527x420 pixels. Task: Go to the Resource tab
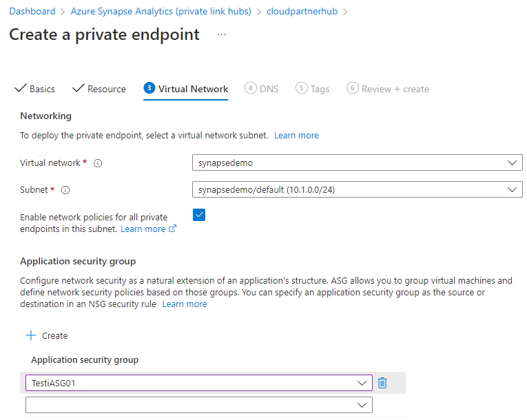click(99, 89)
